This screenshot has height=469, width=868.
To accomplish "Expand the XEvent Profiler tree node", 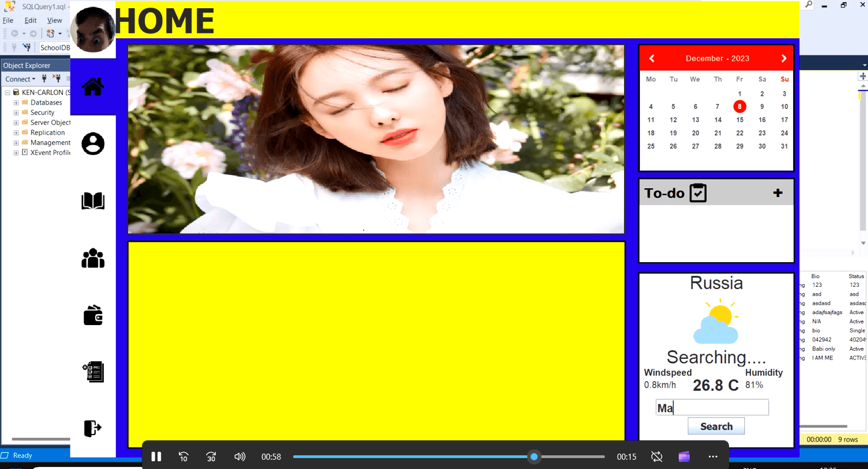I will click(x=16, y=153).
